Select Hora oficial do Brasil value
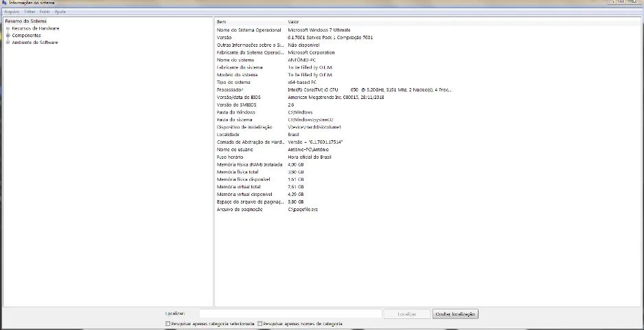The image size is (644, 330). [x=309, y=157]
